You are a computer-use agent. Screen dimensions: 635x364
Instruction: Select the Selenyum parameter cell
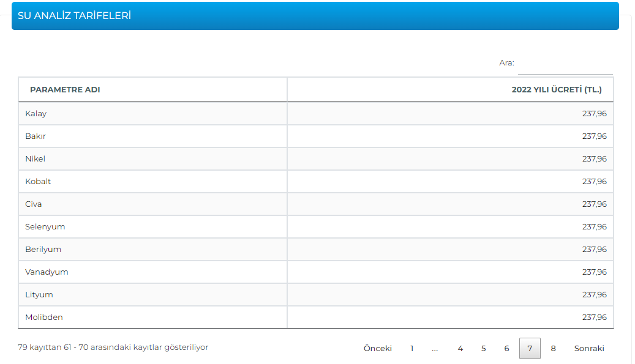(x=152, y=227)
